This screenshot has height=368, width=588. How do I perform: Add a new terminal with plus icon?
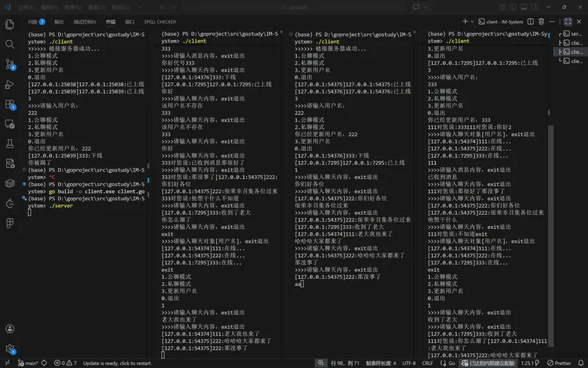click(465, 21)
